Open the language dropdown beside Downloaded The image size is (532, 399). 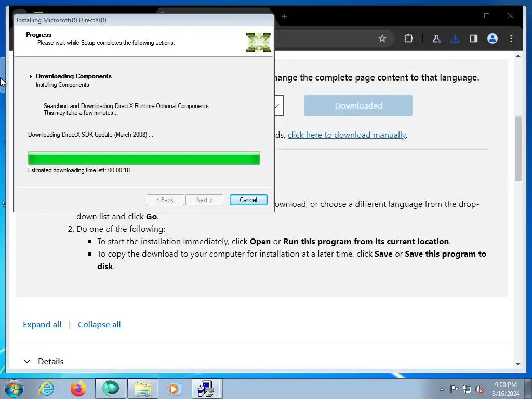click(279, 105)
